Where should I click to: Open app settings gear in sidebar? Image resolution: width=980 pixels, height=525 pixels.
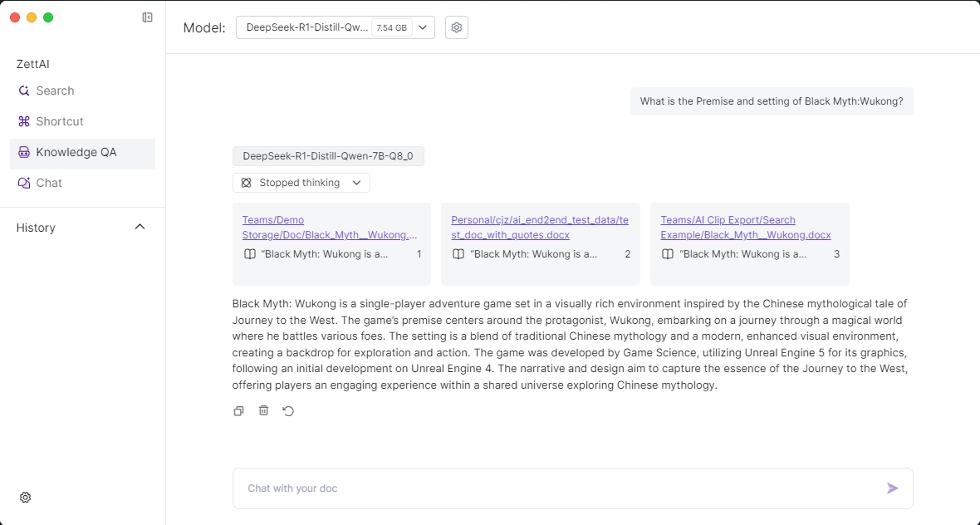(25, 498)
